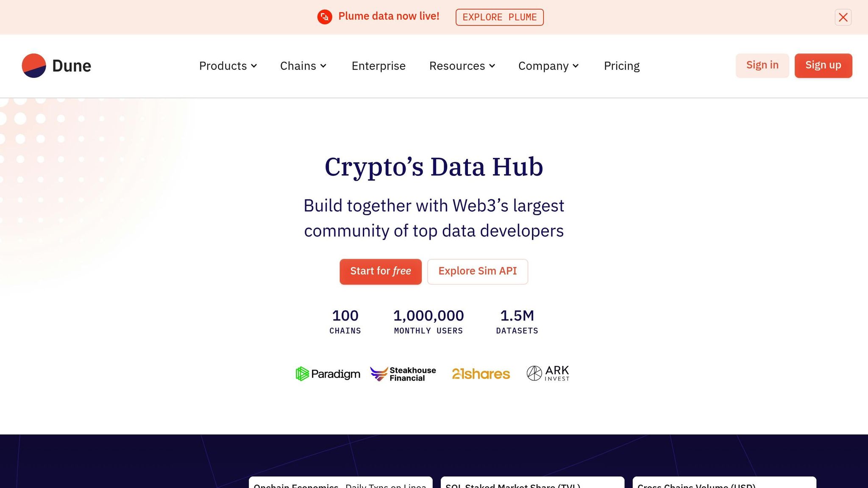Click the Sign in link
The height and width of the screenshot is (488, 868).
click(x=762, y=65)
